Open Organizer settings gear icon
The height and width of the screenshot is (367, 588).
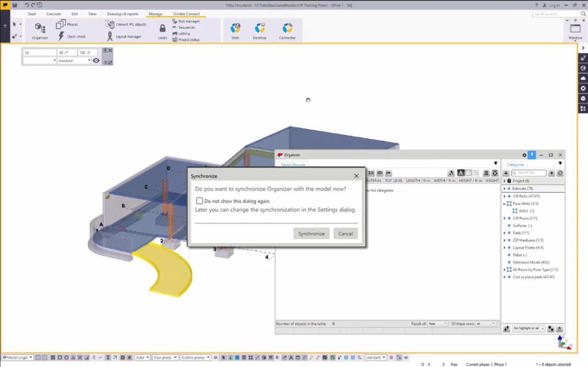[x=525, y=155]
